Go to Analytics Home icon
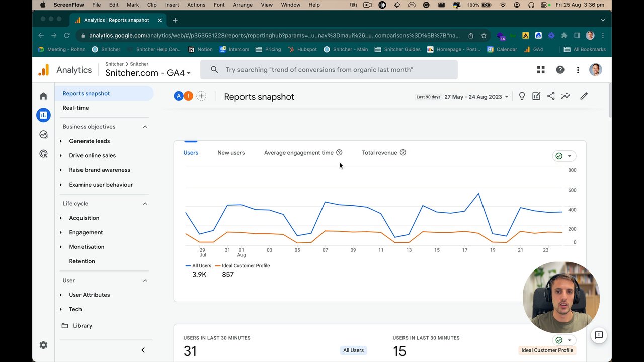Viewport: 644px width, 362px height. pos(43,96)
